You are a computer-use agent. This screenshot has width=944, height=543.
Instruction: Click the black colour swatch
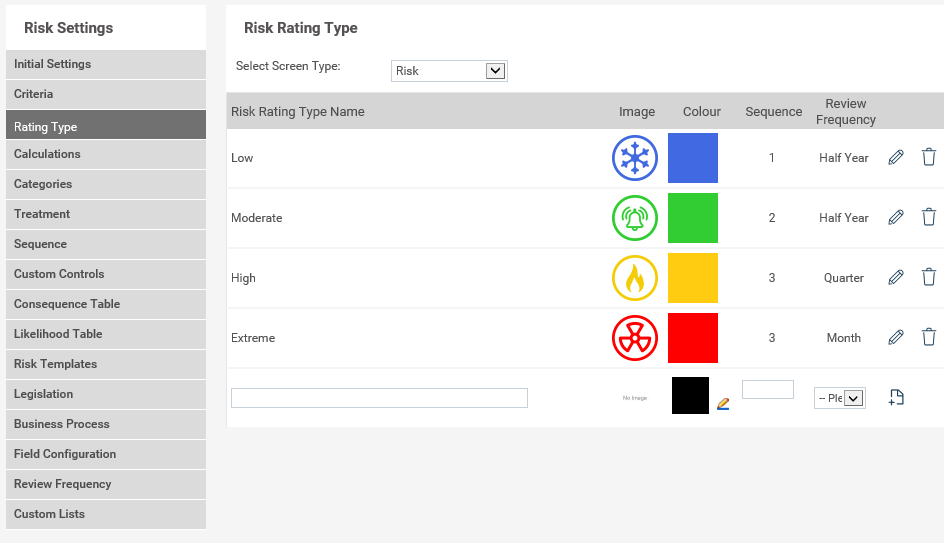coord(690,395)
